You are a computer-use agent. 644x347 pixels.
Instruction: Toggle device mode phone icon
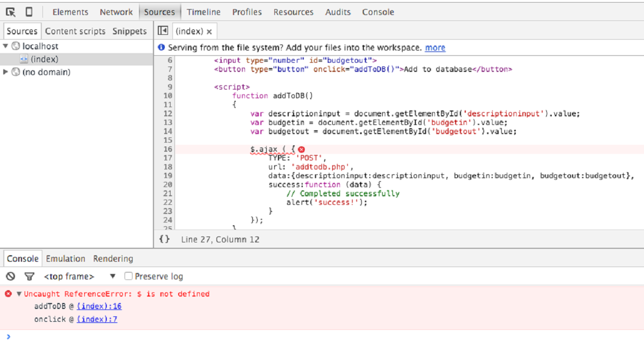pos(29,12)
